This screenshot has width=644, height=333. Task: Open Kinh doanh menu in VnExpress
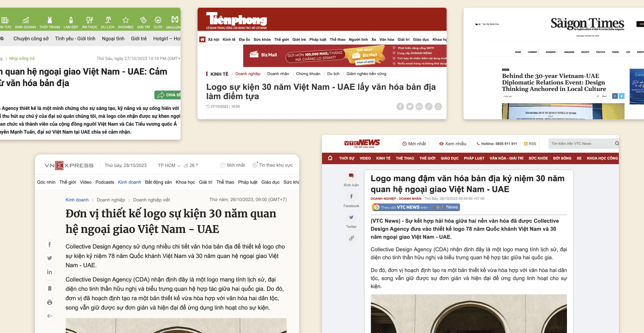pos(129,182)
